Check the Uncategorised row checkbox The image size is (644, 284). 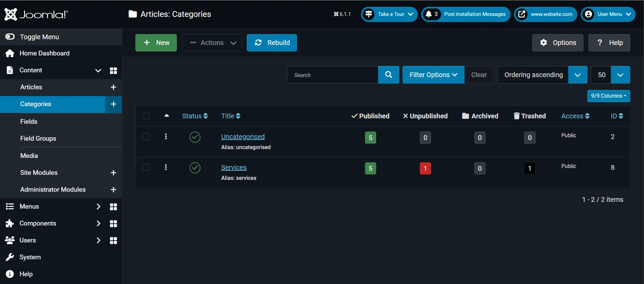click(x=146, y=137)
